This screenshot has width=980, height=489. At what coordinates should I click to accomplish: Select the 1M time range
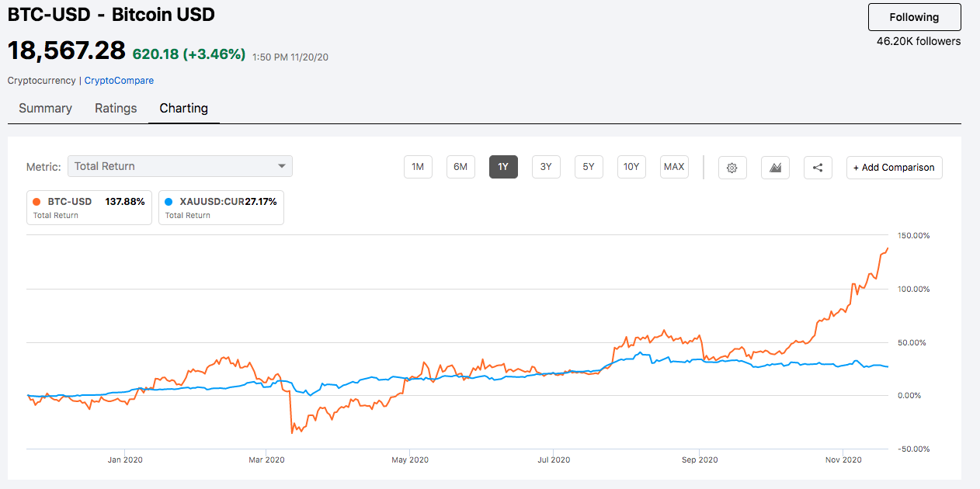(x=418, y=167)
